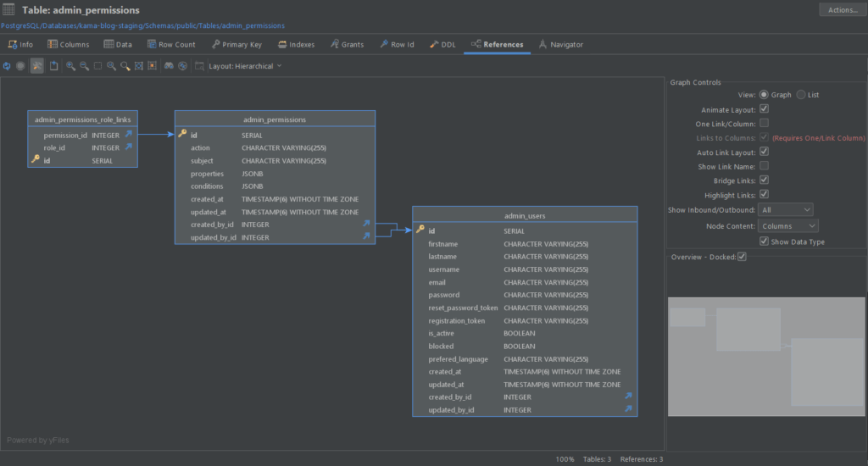Click the overview minimap thumbnail

click(766, 357)
